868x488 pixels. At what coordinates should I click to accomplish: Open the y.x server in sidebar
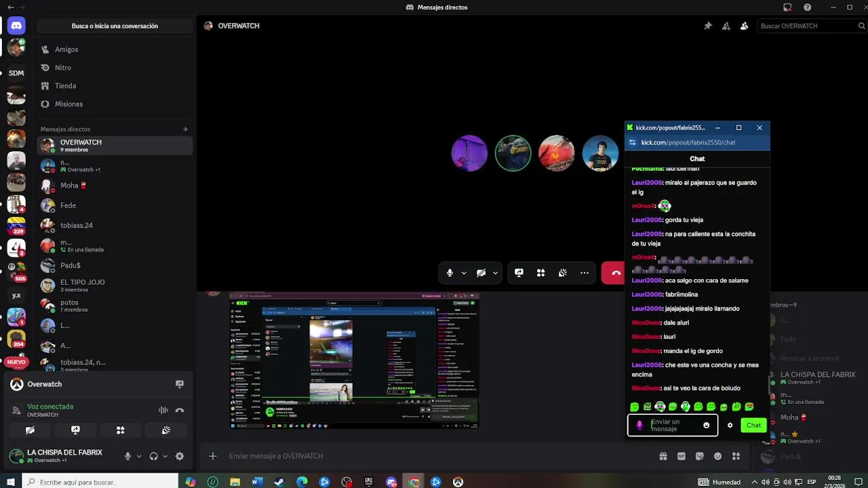tap(16, 296)
